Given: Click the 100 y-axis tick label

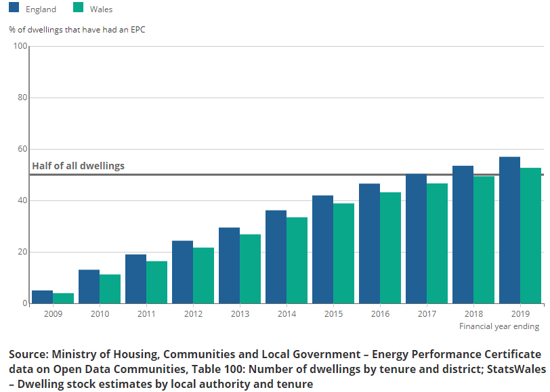Looking at the screenshot, I should (20, 46).
